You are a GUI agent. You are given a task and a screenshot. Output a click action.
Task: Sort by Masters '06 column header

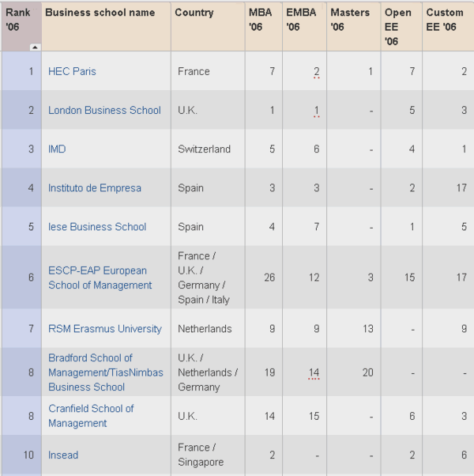click(354, 26)
